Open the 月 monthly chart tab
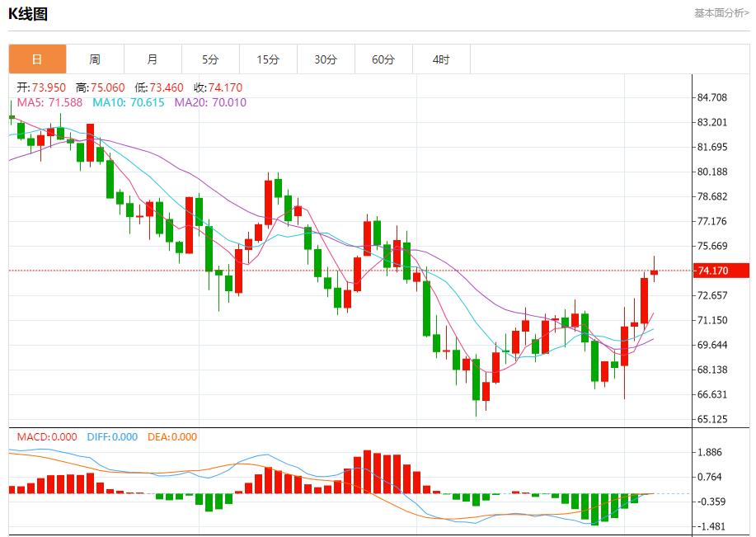 tap(153, 59)
